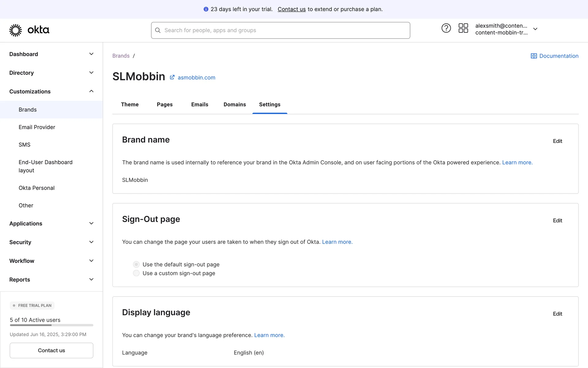Select Use a custom sign-out page
Screen dimensions: 588x368
point(136,273)
